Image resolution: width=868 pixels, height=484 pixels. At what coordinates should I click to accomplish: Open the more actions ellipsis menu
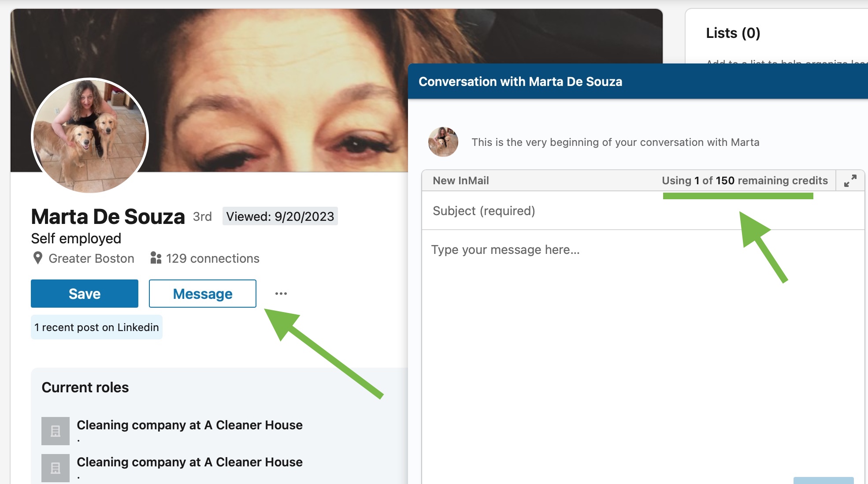pos(281,294)
